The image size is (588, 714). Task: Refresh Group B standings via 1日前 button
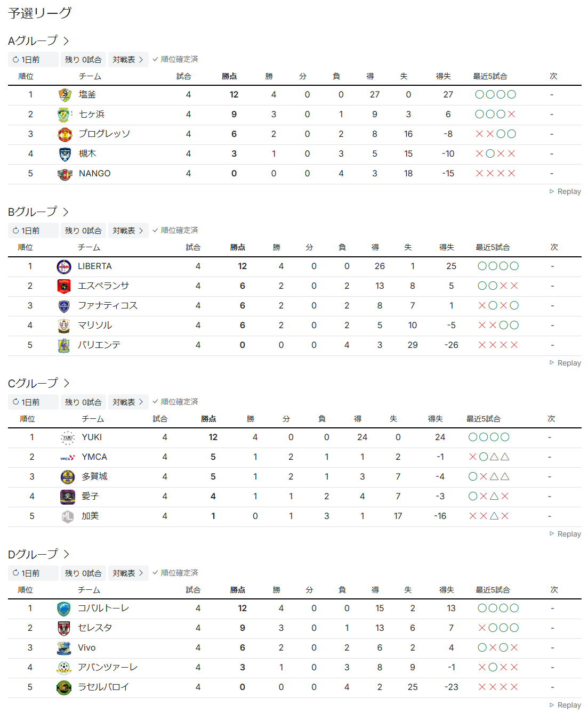coord(26,231)
